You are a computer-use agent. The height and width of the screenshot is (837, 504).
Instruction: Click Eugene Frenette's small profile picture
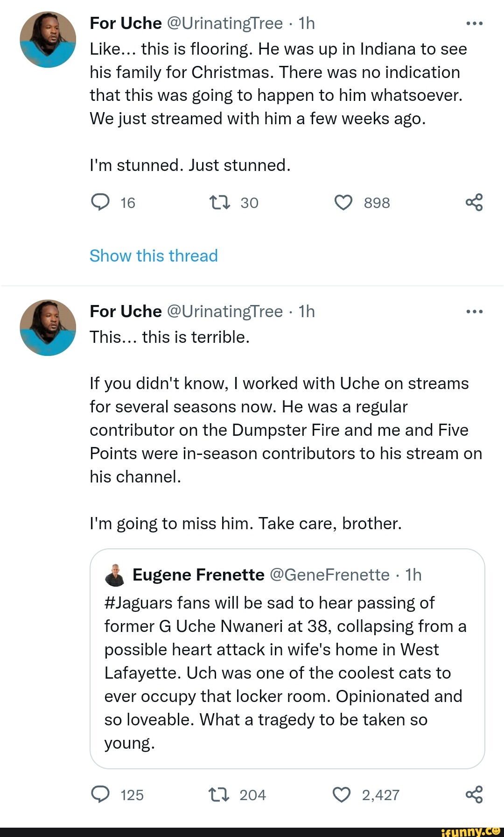click(115, 575)
